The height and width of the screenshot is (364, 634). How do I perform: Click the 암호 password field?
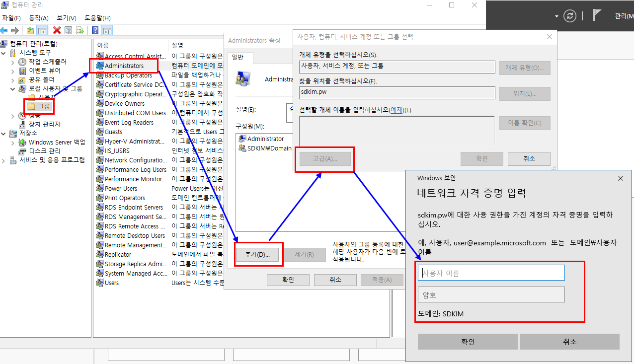[x=491, y=294]
